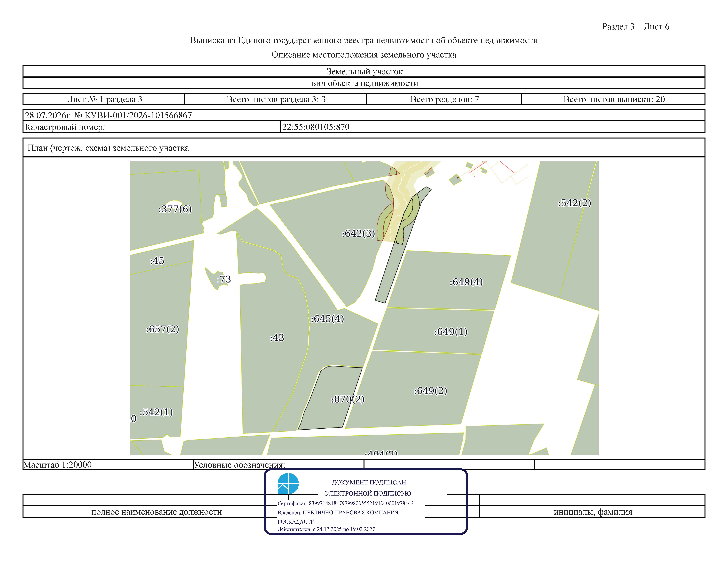This screenshot has height=563, width=728.
Task: Click parcel label :542(2) on the map
Action: point(574,203)
